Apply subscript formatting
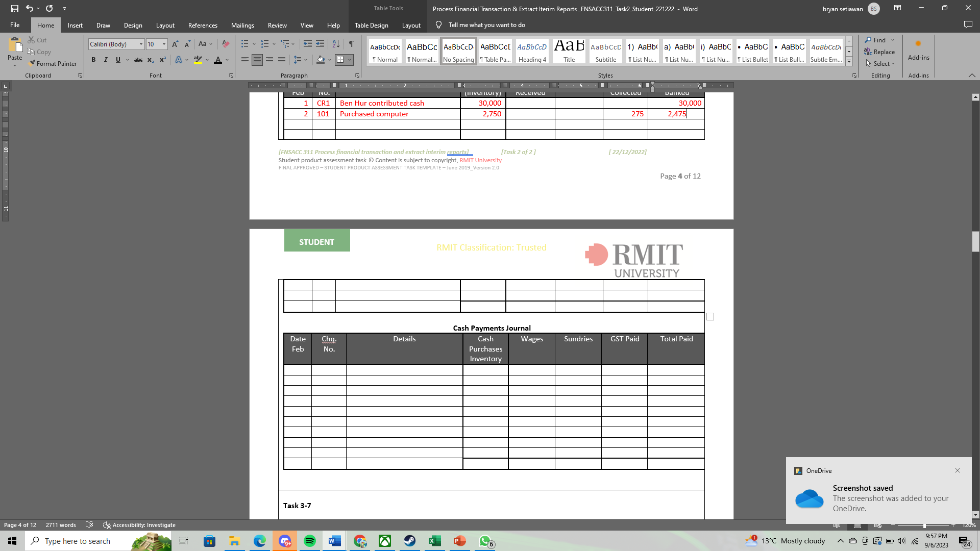 tap(150, 60)
